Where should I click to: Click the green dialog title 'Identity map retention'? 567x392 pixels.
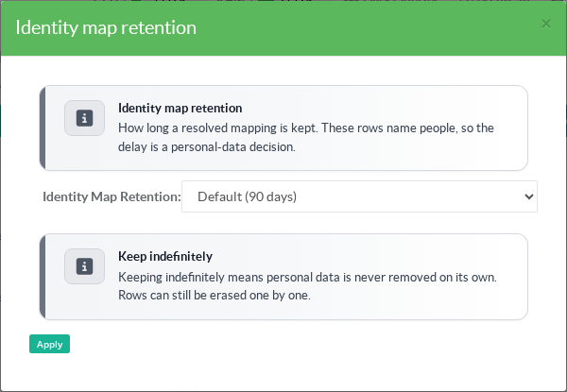coord(106,27)
